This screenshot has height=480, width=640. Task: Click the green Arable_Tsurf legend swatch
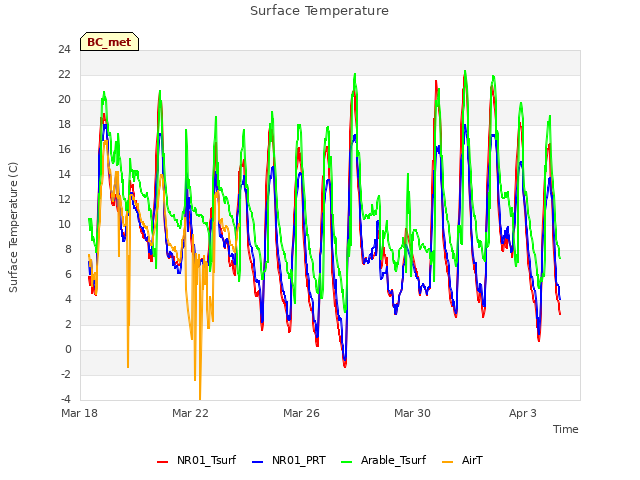(346, 462)
